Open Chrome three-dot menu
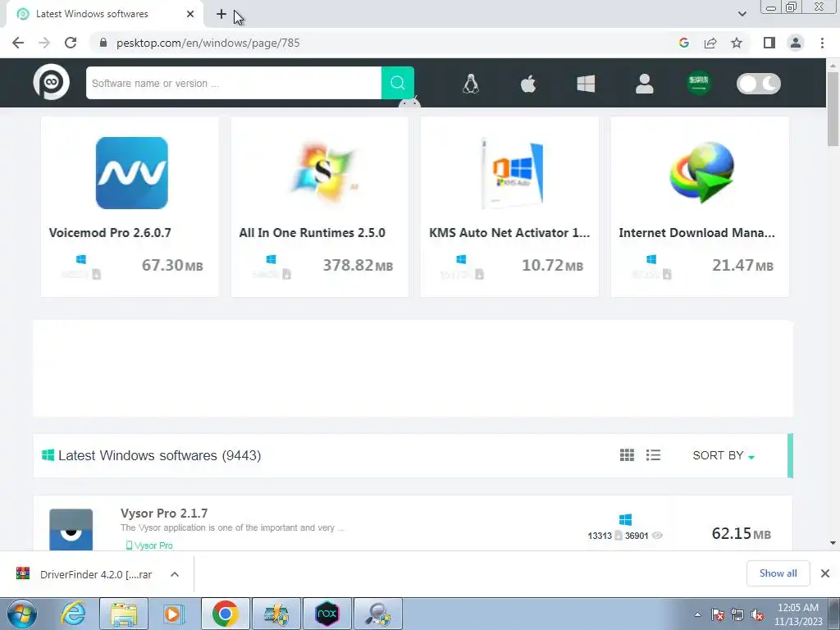840x630 pixels. (x=822, y=43)
